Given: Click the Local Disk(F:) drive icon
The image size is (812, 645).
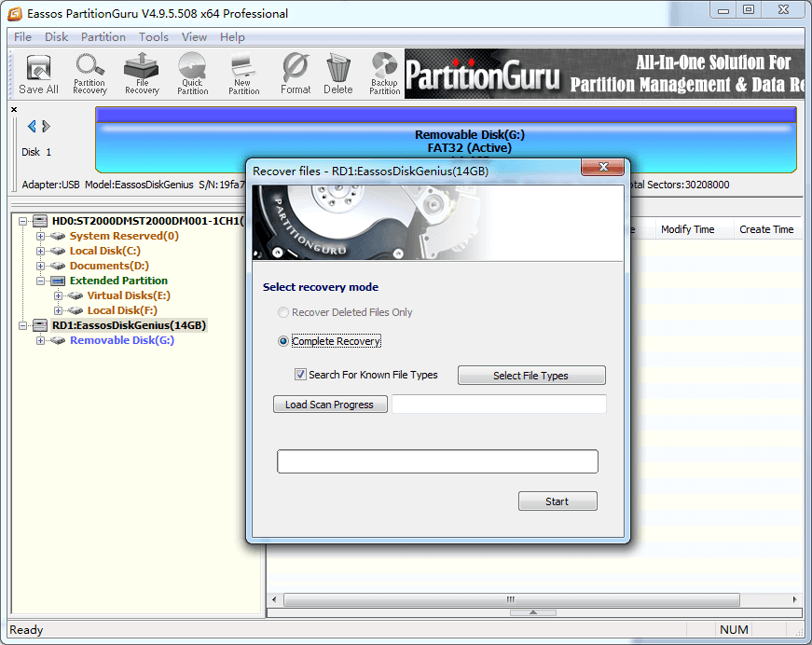Looking at the screenshot, I should click(x=76, y=310).
